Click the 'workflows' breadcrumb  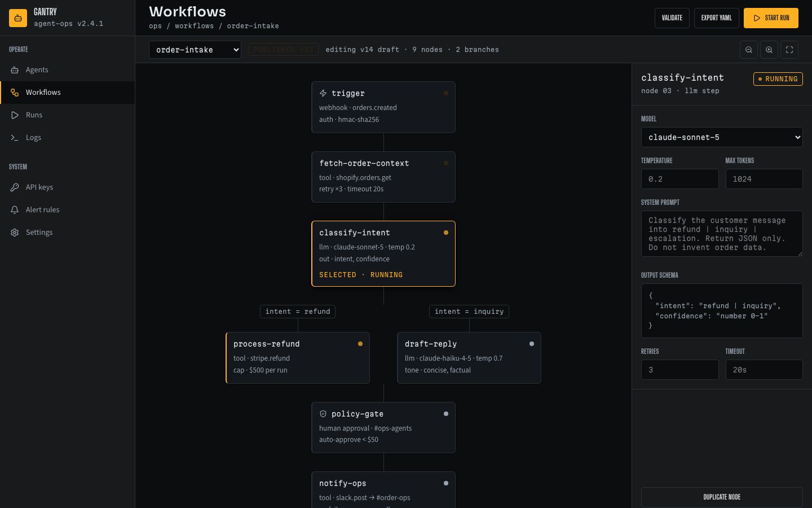pyautogui.click(x=194, y=26)
